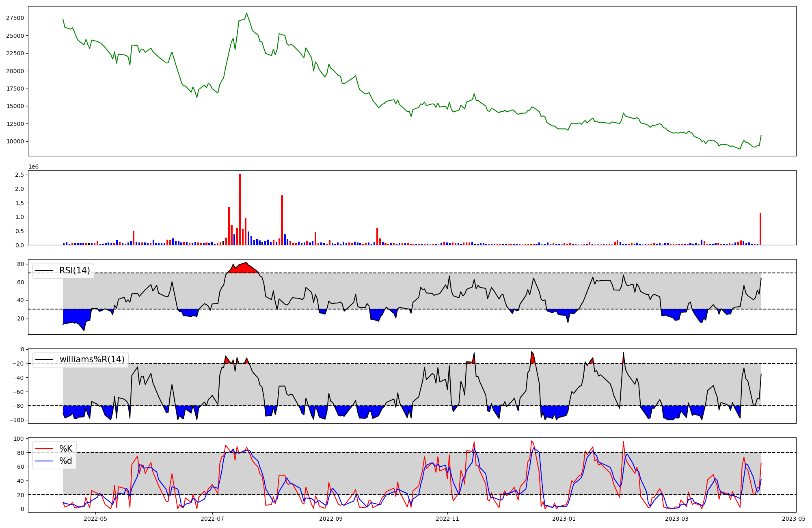Image resolution: width=812 pixels, height=528 pixels.
Task: Click the RSI(14) legend label
Action: [x=74, y=270]
